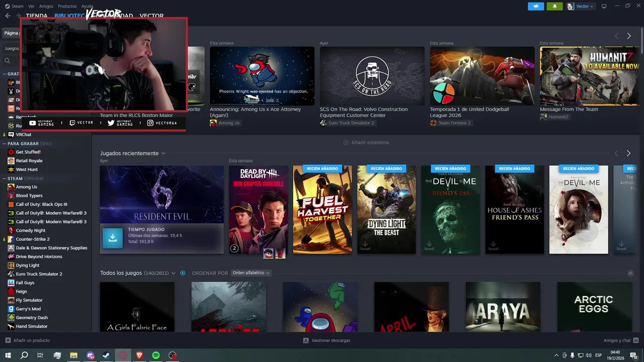Open the Amigos menu

[x=46, y=6]
